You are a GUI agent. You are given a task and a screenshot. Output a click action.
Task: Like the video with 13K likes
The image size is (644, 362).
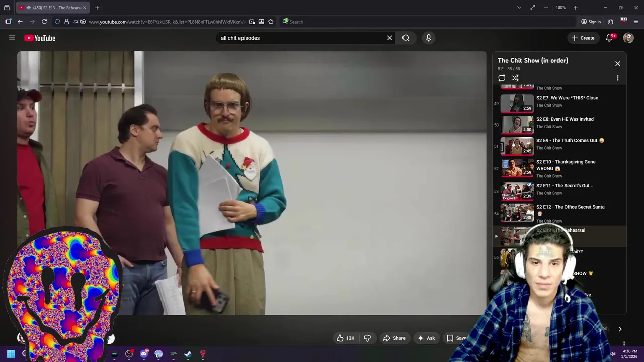(x=346, y=338)
